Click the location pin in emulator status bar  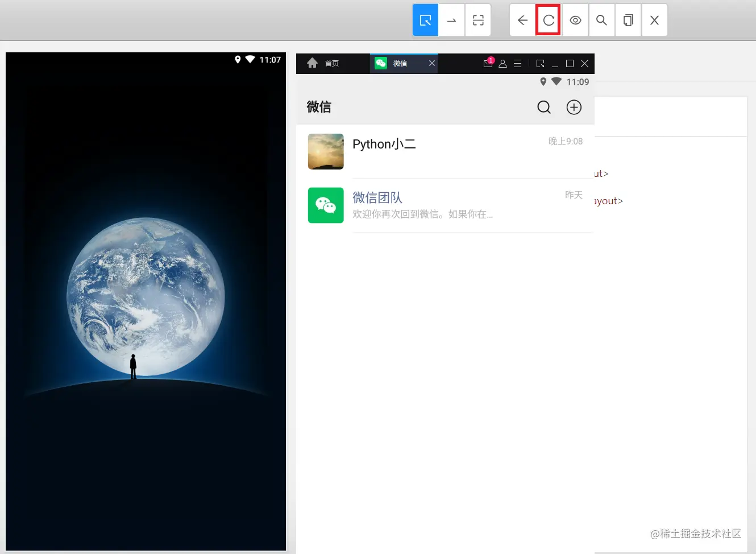(543, 81)
